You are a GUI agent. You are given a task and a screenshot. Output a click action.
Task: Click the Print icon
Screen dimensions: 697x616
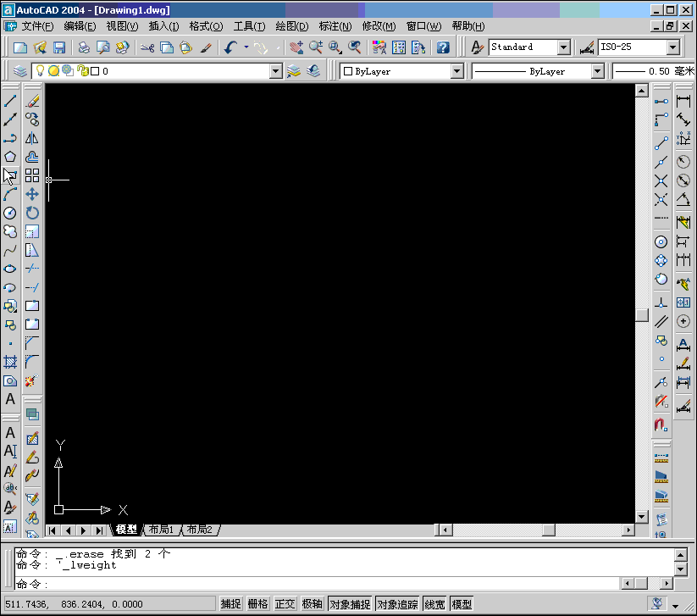coord(84,47)
